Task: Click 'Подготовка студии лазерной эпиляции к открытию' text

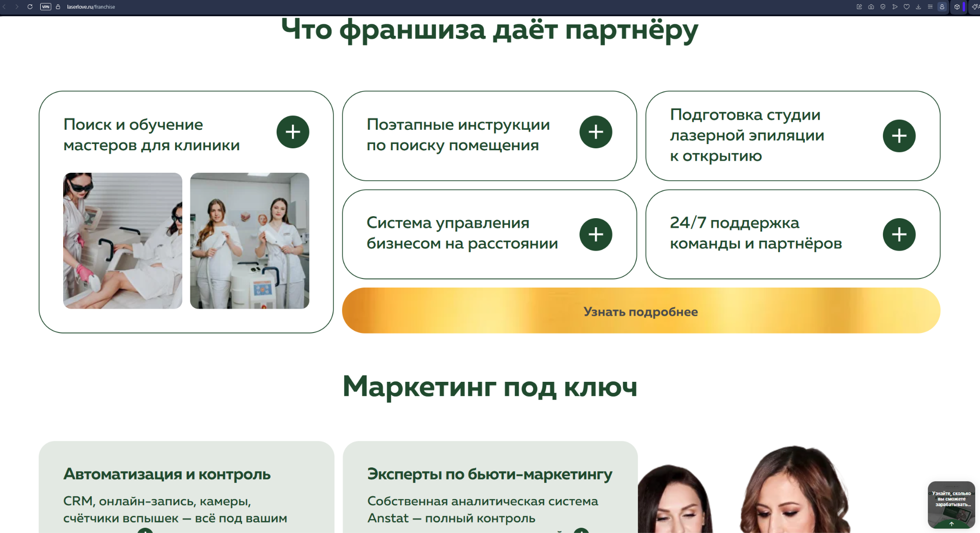Action: point(747,135)
